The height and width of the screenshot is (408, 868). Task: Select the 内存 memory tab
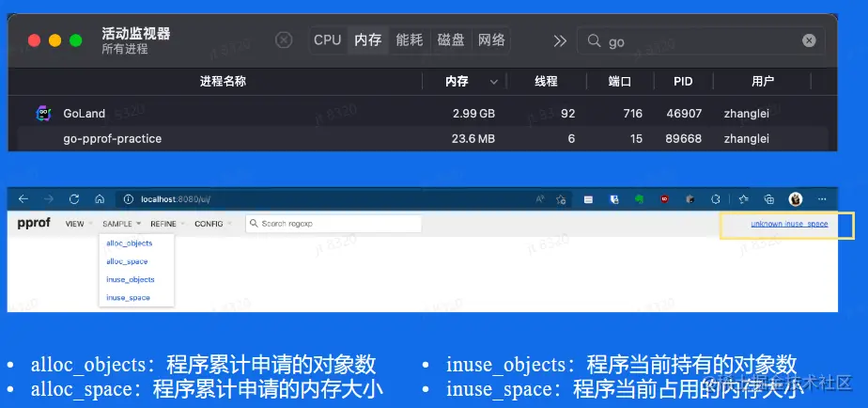click(x=368, y=40)
